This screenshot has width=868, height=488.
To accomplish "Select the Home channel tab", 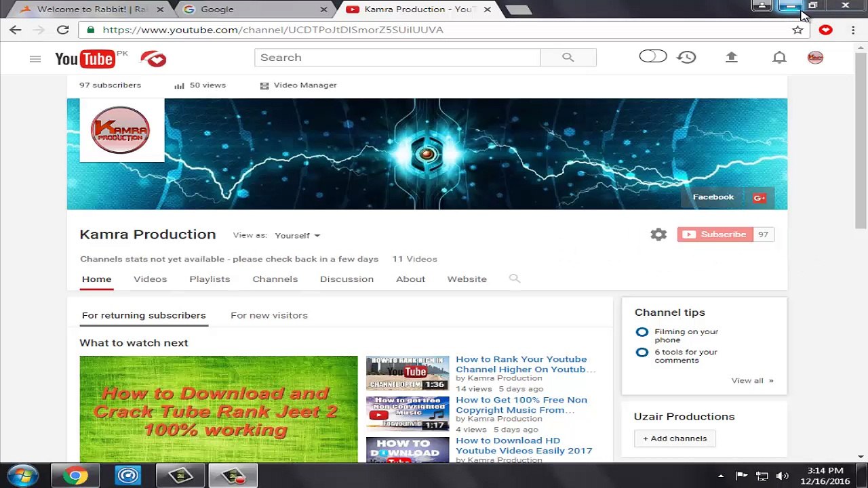I will pyautogui.click(x=96, y=279).
